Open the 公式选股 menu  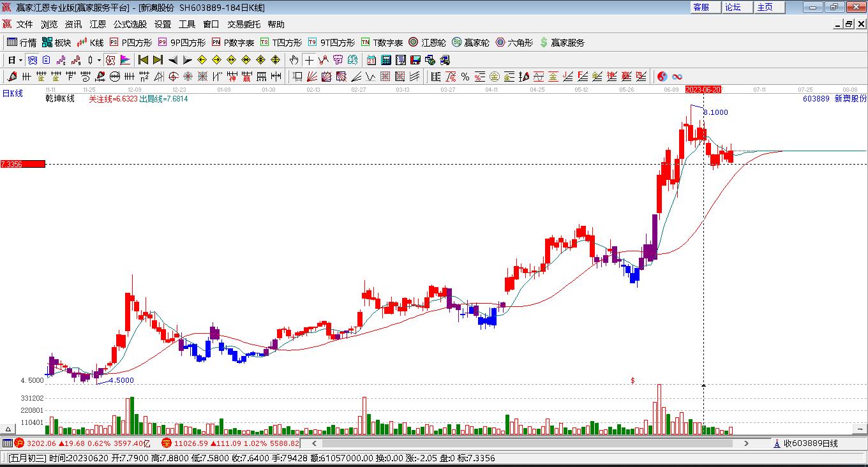(x=131, y=24)
